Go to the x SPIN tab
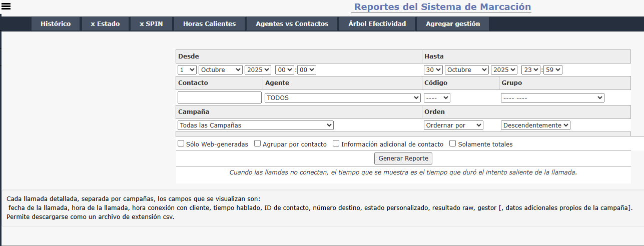 pos(151,24)
